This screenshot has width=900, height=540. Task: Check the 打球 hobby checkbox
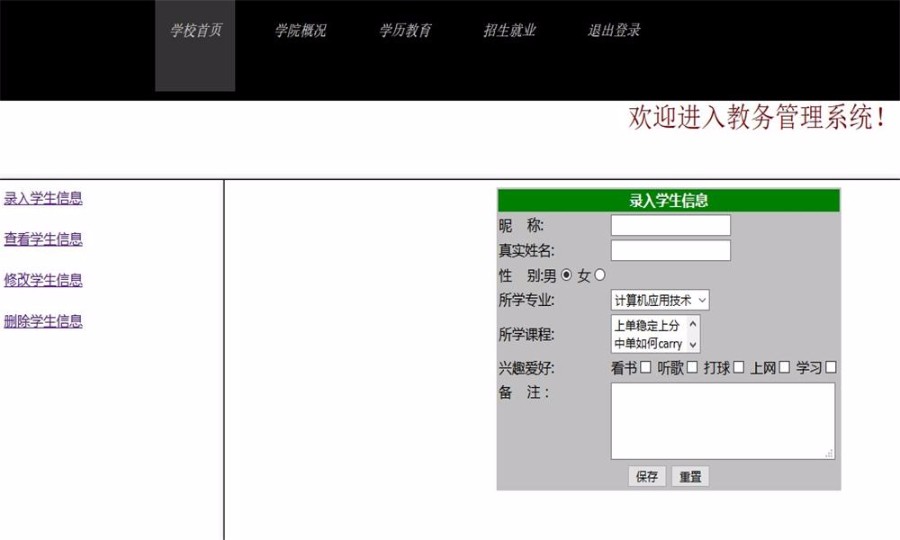pyautogui.click(x=739, y=367)
